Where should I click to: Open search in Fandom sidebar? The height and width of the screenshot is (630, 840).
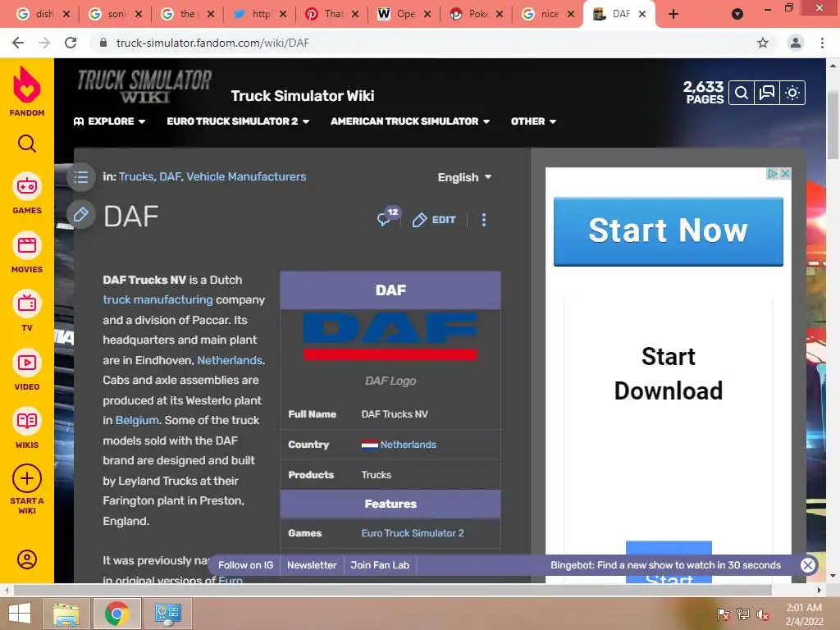[27, 144]
